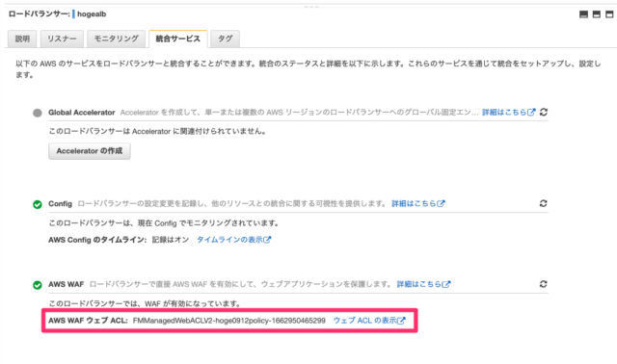Click the hogealb load balancer name
This screenshot has width=617, height=364.
(x=92, y=14)
